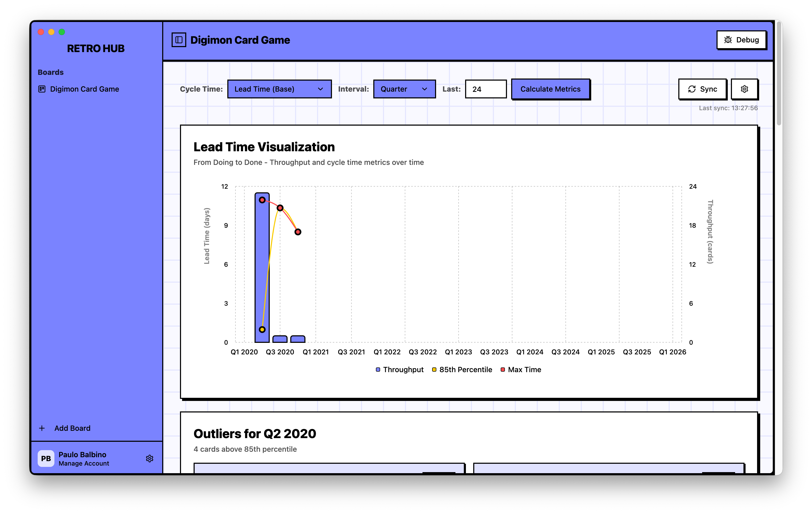Viewport: 812px width, 514px height.
Task: Click the Add Board label
Action: [72, 428]
